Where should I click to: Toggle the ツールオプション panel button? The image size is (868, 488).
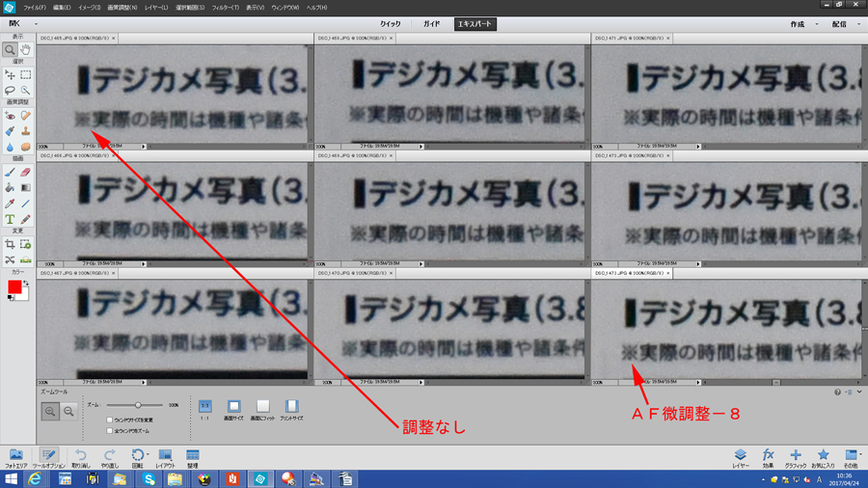[48, 457]
